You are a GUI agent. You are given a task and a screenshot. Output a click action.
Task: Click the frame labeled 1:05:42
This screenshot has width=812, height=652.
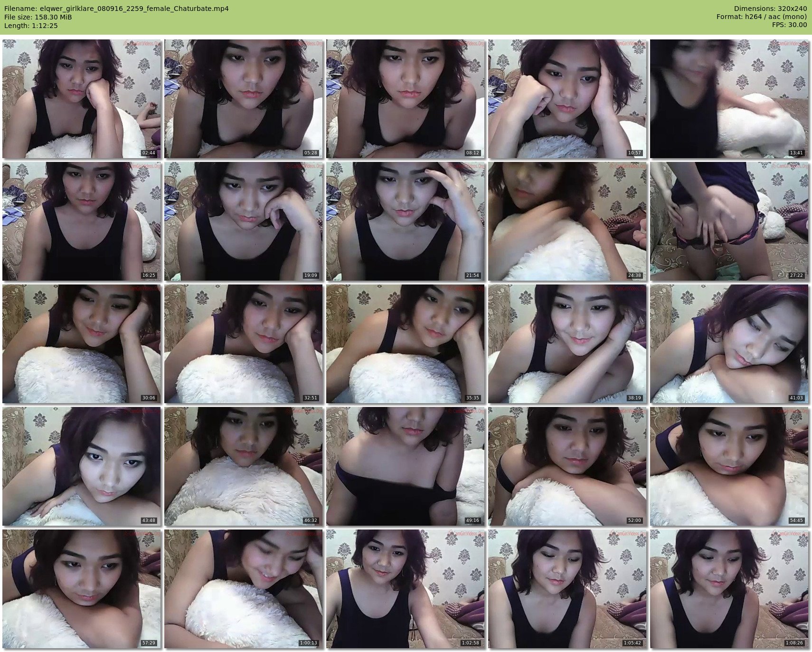click(x=567, y=589)
